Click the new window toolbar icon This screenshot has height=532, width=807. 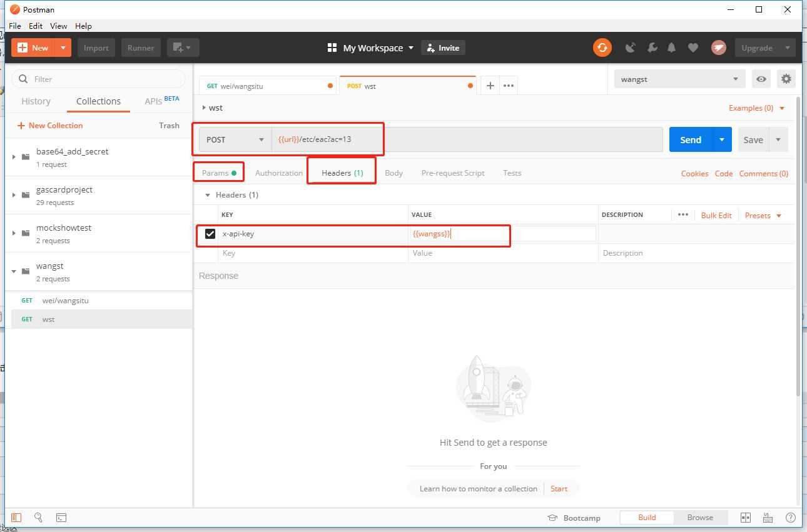point(183,48)
